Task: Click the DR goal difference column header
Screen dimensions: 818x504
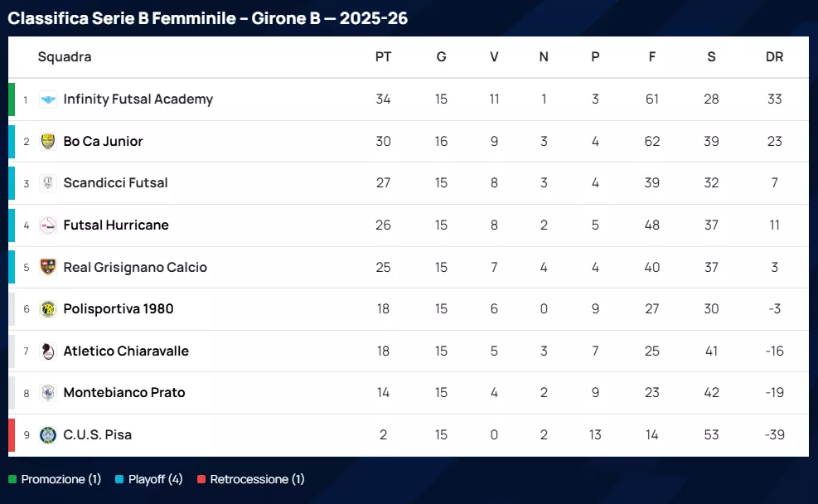Action: (x=774, y=57)
